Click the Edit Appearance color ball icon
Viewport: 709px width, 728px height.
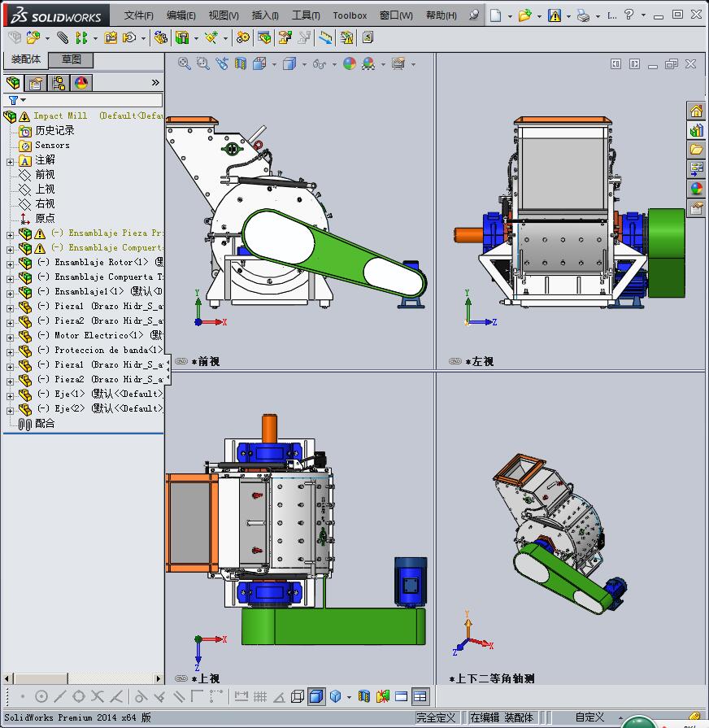(350, 63)
